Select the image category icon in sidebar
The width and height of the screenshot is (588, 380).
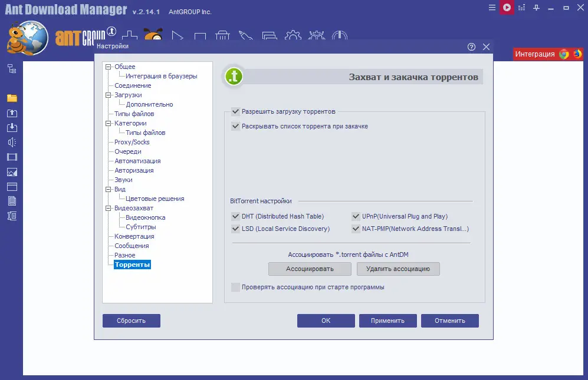pyautogui.click(x=12, y=172)
